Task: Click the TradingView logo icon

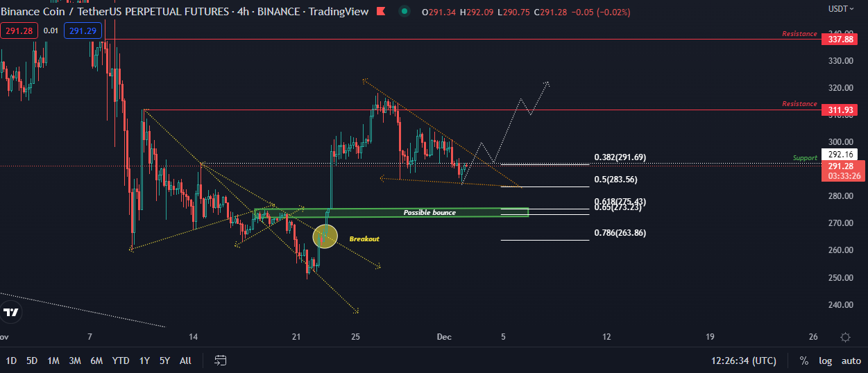Action: point(10,313)
